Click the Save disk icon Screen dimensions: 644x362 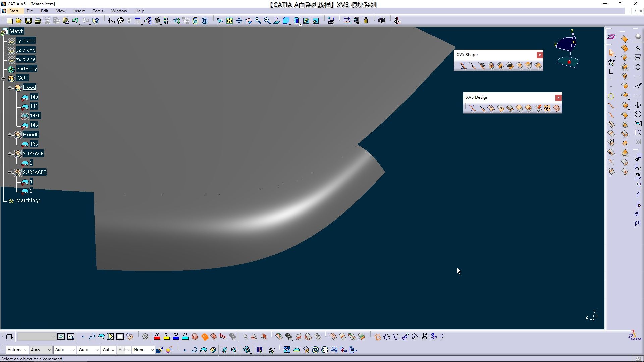(x=29, y=21)
